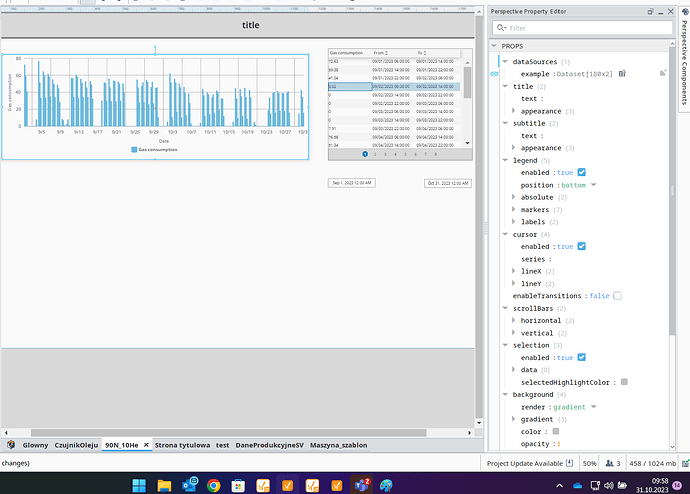
Task: Expand background gradient node
Action: pos(514,419)
